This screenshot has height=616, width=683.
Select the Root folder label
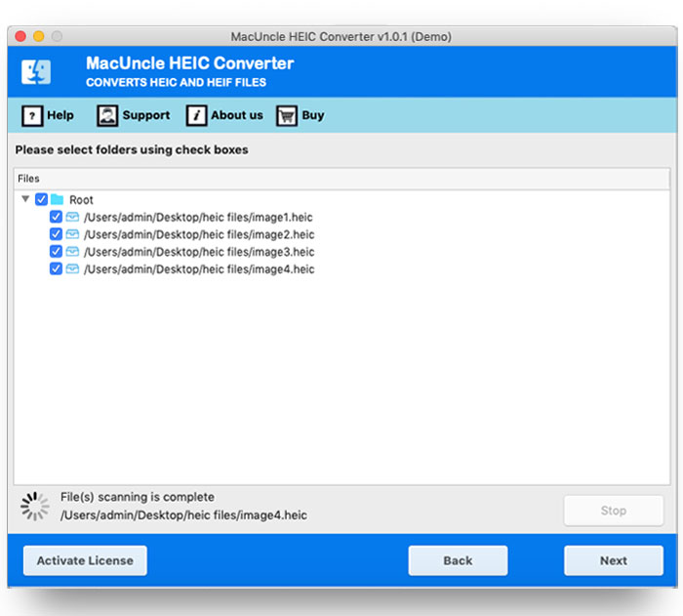tap(81, 200)
